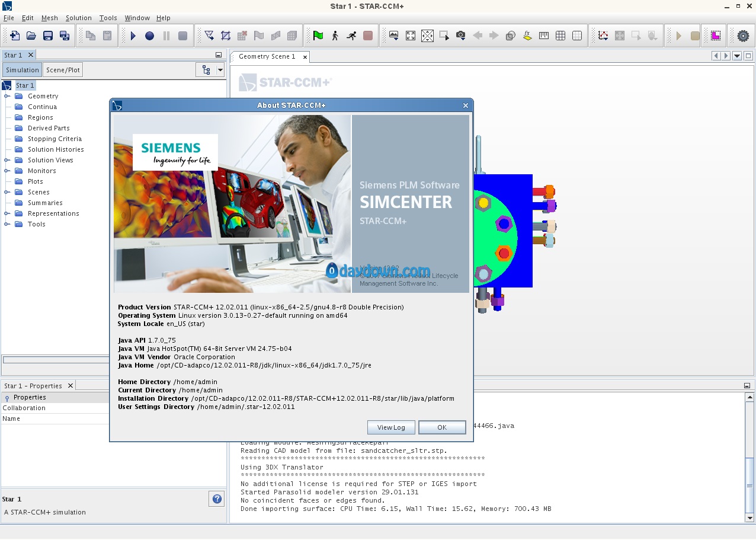Select the Continua tree folder
This screenshot has width=756, height=540.
43,107
